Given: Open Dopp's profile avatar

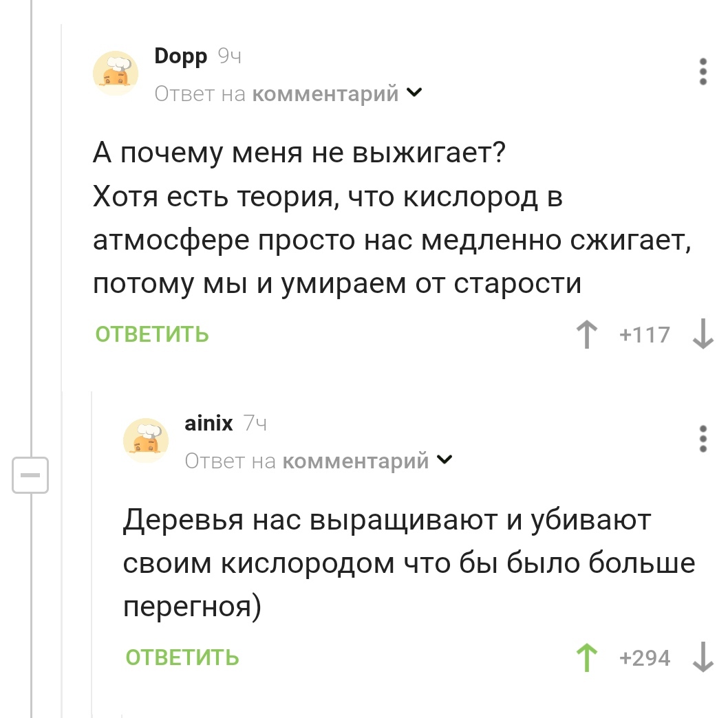Looking at the screenshot, I should [x=115, y=71].
